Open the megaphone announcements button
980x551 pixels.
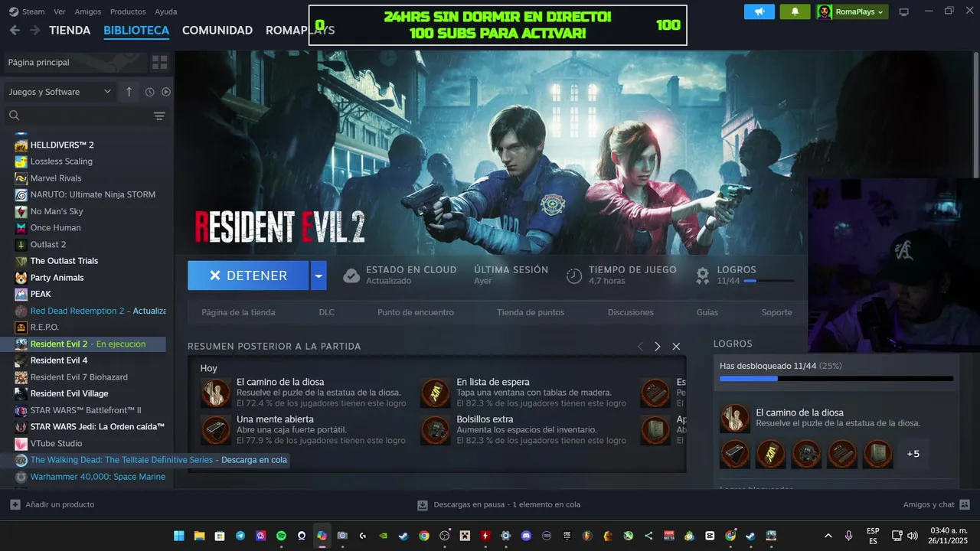click(x=759, y=11)
